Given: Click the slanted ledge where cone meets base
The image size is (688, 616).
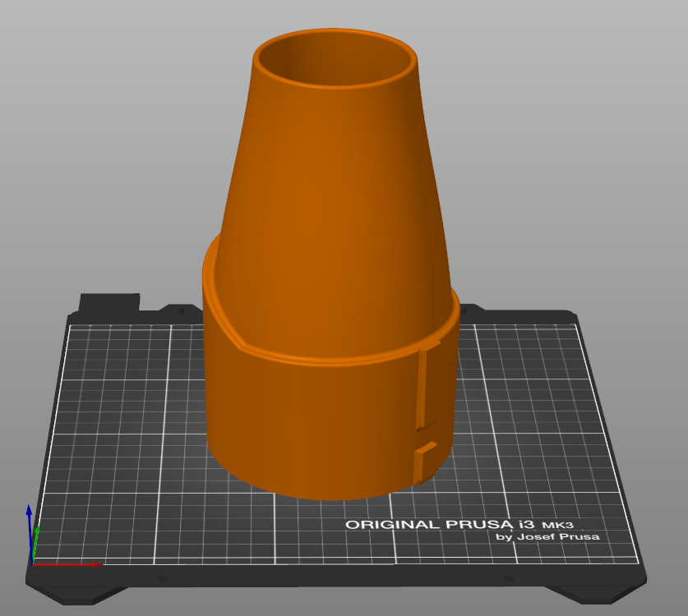Looking at the screenshot, I should click(x=222, y=307).
